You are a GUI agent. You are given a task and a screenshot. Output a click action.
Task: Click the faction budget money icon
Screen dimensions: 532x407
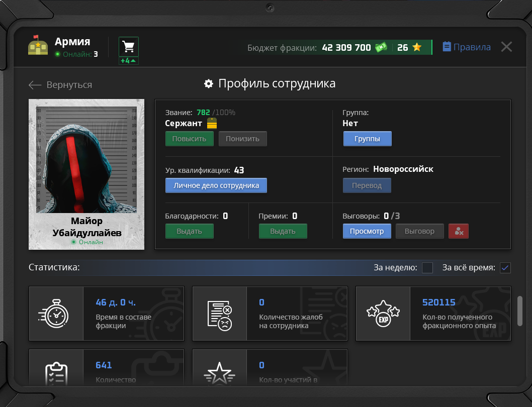381,48
